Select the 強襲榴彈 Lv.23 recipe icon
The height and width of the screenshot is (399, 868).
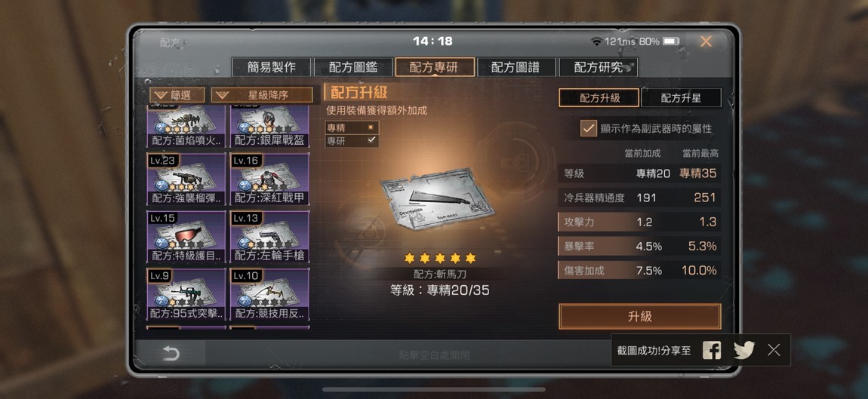click(186, 180)
